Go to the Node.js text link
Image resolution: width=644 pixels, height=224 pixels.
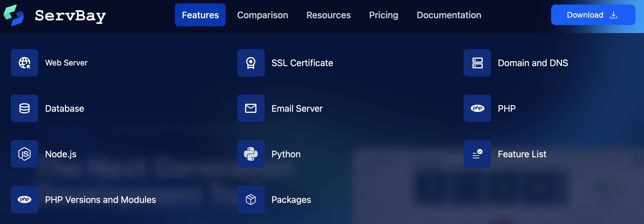[61, 154]
